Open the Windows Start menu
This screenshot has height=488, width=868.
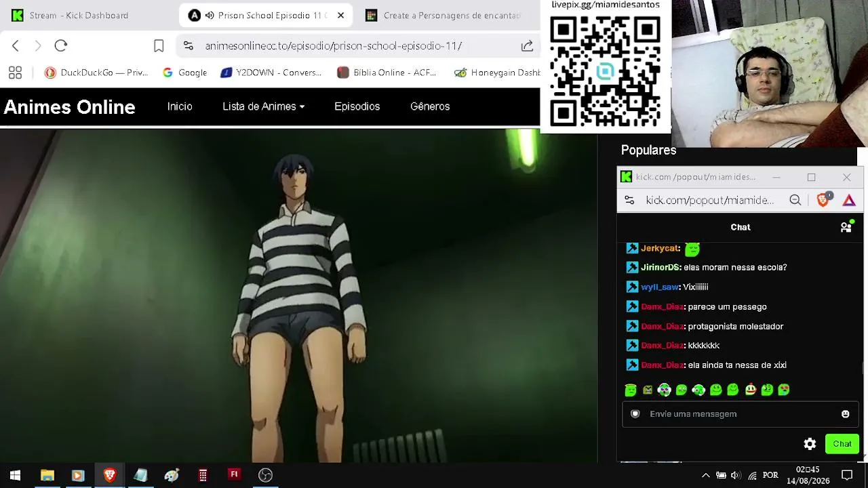[x=15, y=475]
